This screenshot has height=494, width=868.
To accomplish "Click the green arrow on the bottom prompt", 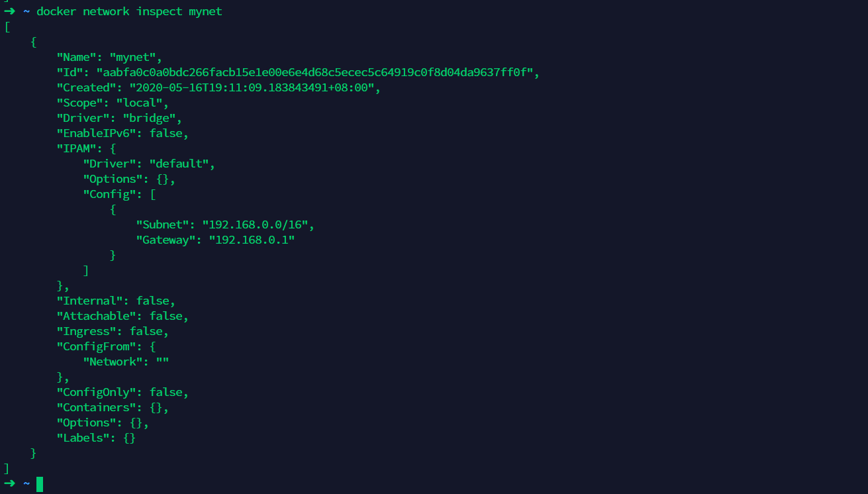I will point(9,483).
